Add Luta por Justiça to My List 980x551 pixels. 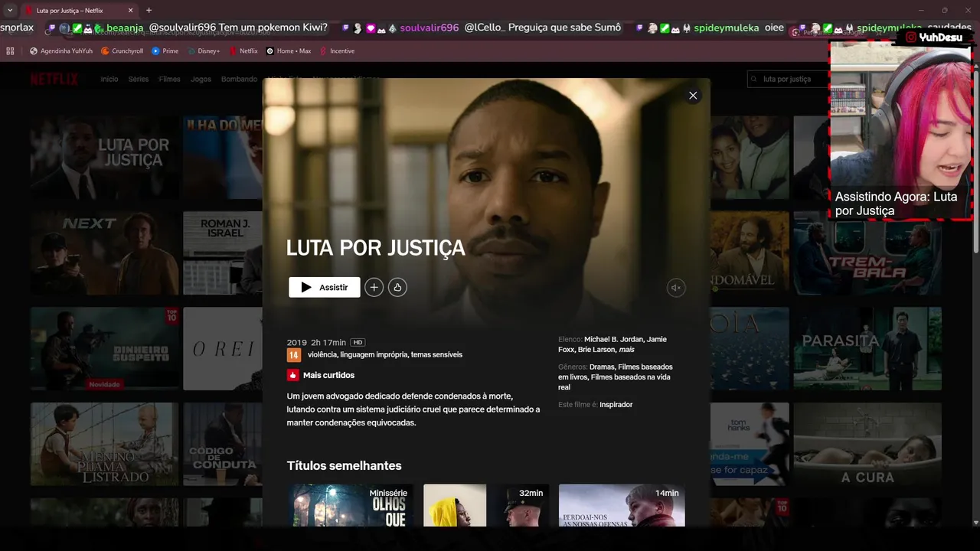tap(374, 287)
